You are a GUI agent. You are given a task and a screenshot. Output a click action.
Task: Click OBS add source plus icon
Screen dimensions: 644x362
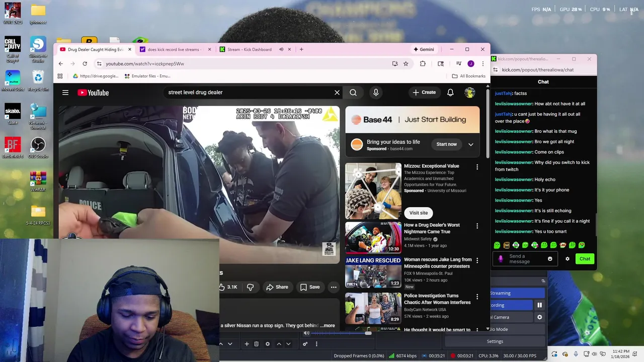[x=247, y=344]
